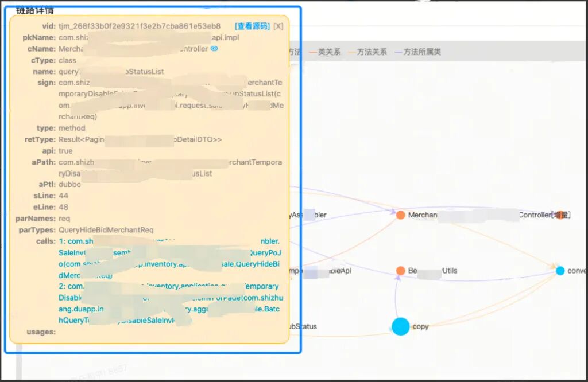Open call 1 link ending in QueryHideBidMerchantReq
The height and width of the screenshot is (382, 588).
169,259
